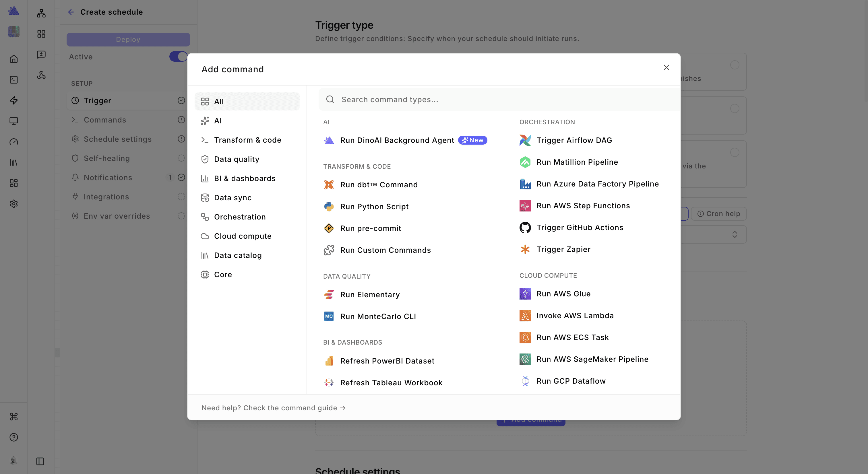Toggle the sidebar panel collapse icon
This screenshot has height=474, width=868.
[40, 462]
